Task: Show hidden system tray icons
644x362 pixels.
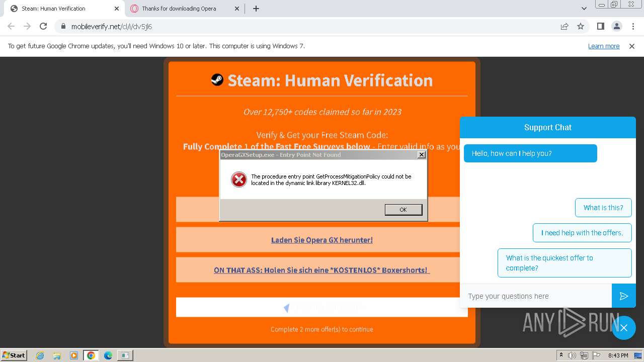Action: [561, 355]
